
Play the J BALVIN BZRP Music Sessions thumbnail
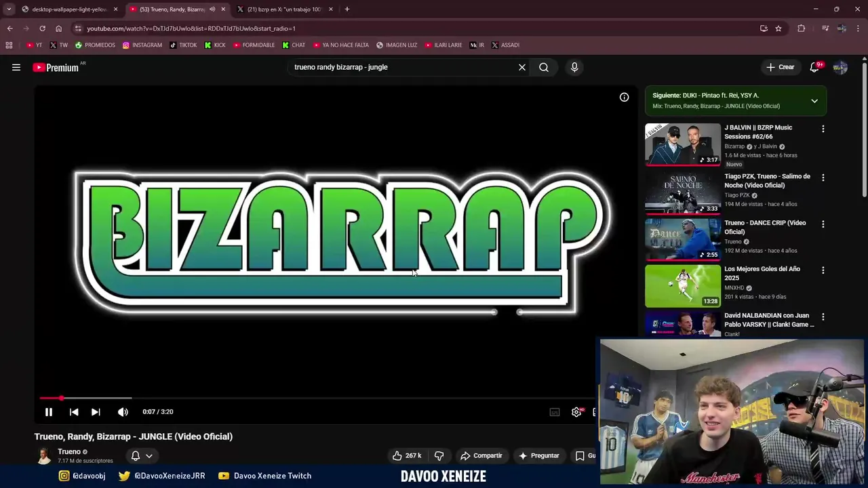[683, 144]
